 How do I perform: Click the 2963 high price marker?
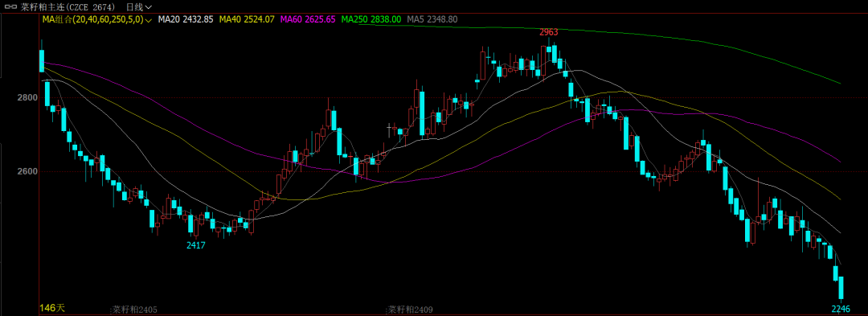(549, 32)
